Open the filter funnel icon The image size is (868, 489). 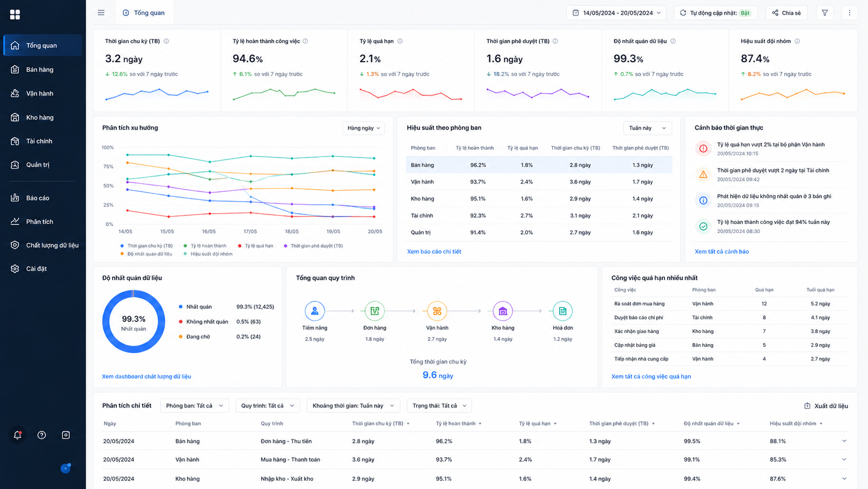[x=825, y=12]
